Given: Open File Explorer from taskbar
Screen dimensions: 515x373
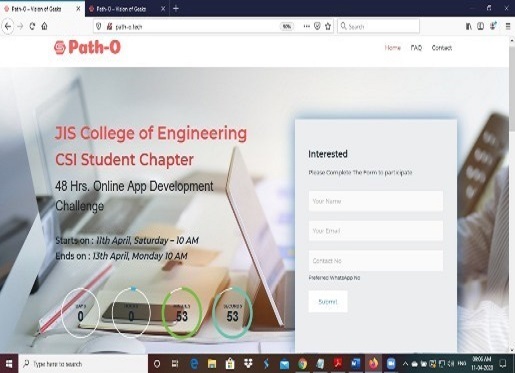Looking at the screenshot, I should coord(212,364).
